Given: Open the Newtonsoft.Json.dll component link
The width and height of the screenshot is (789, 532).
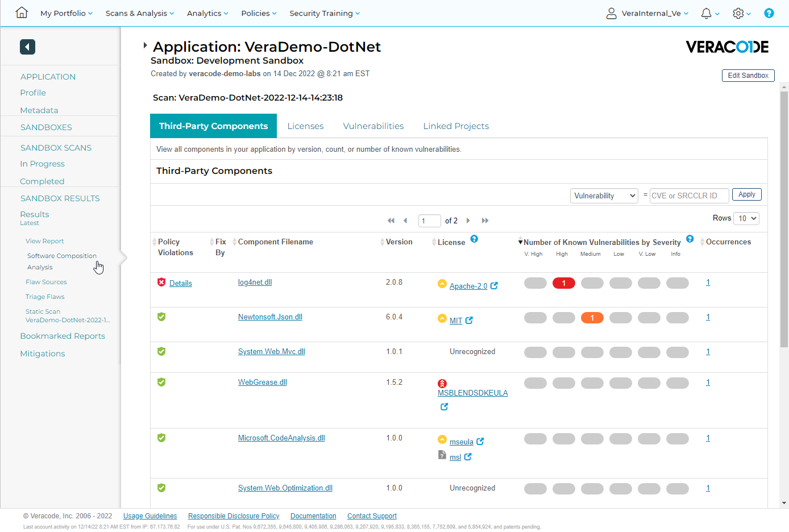Looking at the screenshot, I should point(270,317).
